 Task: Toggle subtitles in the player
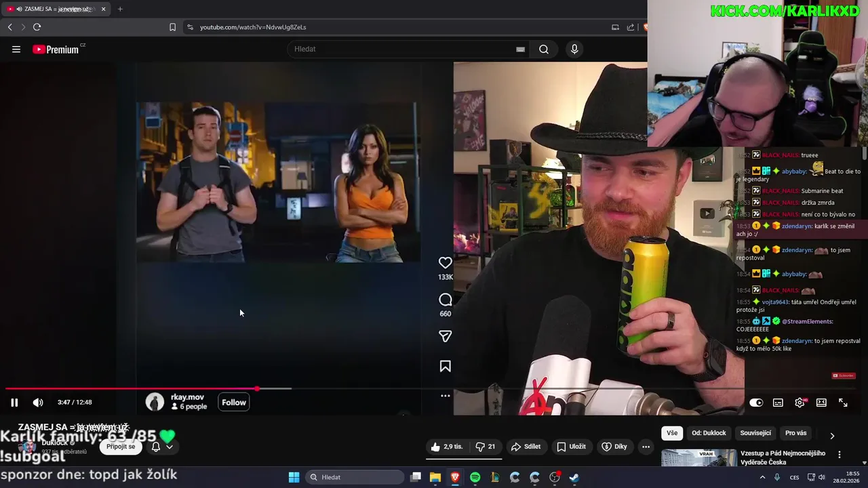click(778, 403)
